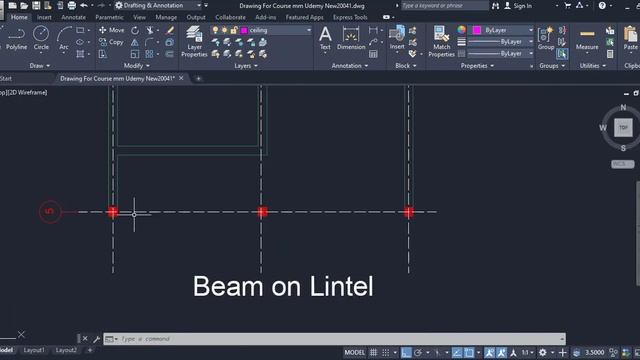The image size is (640, 360).
Task: Launch Match Properties tool
Action: pyautogui.click(x=441, y=42)
